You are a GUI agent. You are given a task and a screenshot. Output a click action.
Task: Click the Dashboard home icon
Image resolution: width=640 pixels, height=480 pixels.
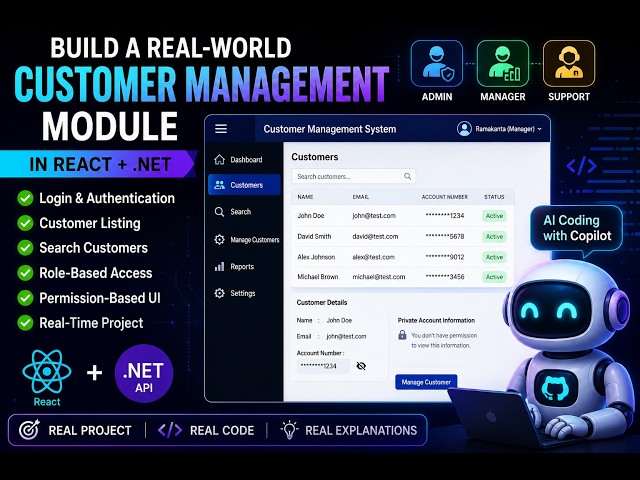click(220, 160)
